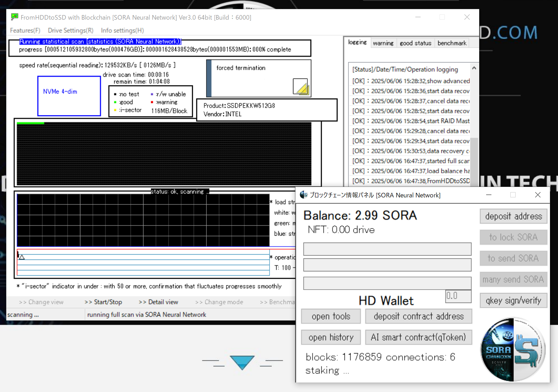Click log entry 15:30:53 data recovery

pyautogui.click(x=411, y=151)
